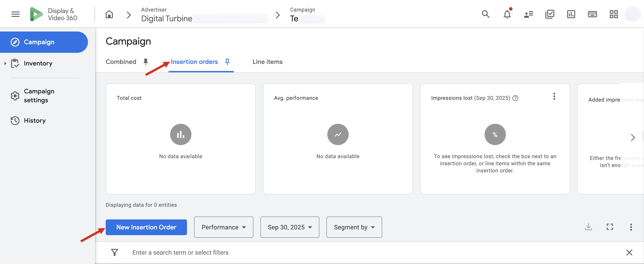Click the keyboard shortcuts icon
The image size is (644, 264).
pyautogui.click(x=592, y=14)
